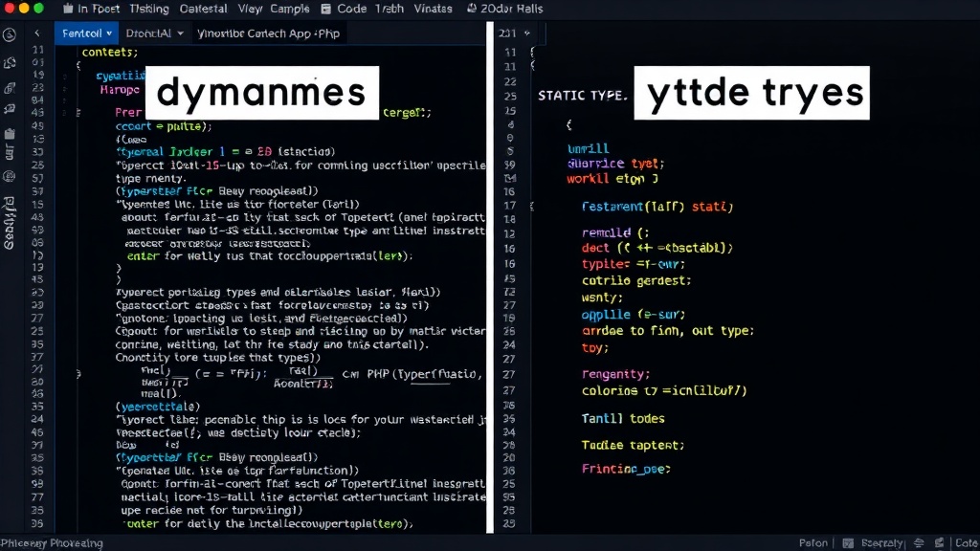Click the 'arrdae to finn, out type;' line

click(x=667, y=330)
